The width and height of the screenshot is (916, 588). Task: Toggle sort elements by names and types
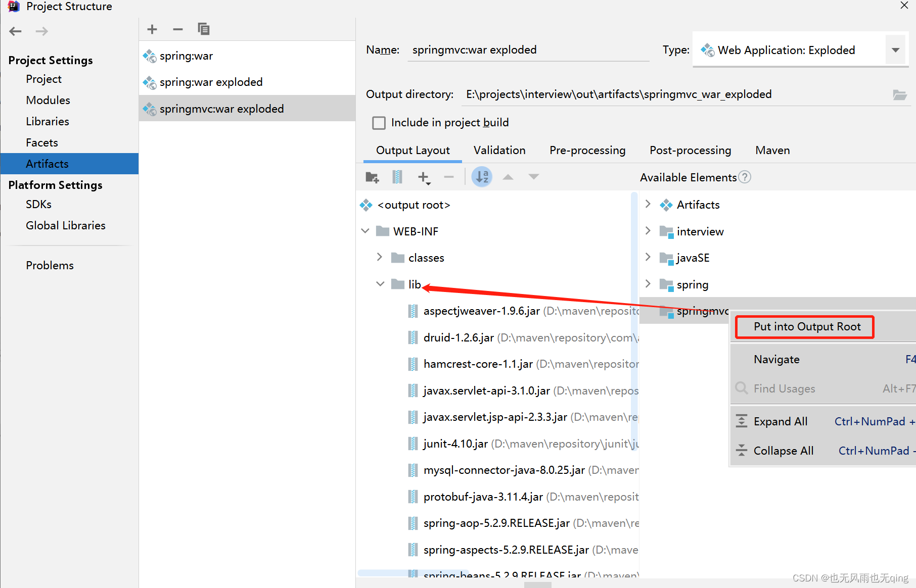click(x=482, y=177)
